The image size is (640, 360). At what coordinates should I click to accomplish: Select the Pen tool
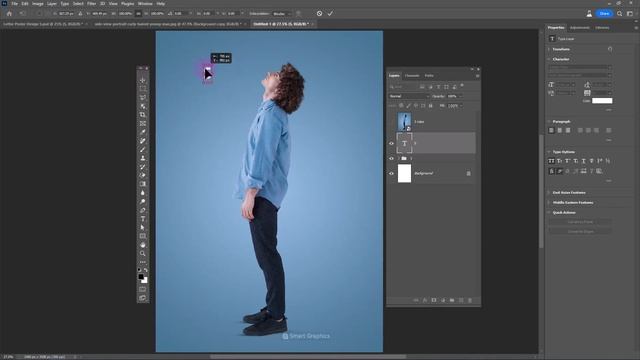(142, 210)
